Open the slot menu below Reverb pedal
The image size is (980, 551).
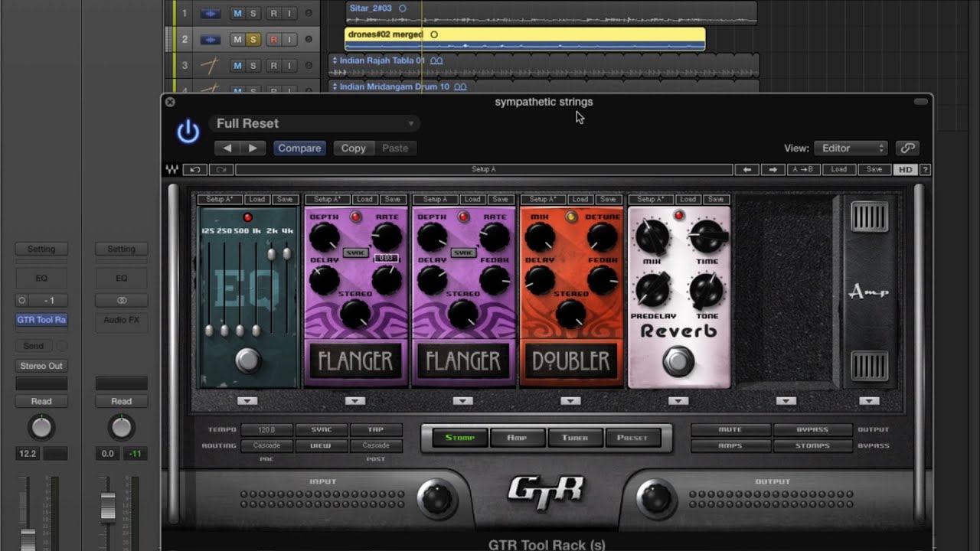click(678, 401)
